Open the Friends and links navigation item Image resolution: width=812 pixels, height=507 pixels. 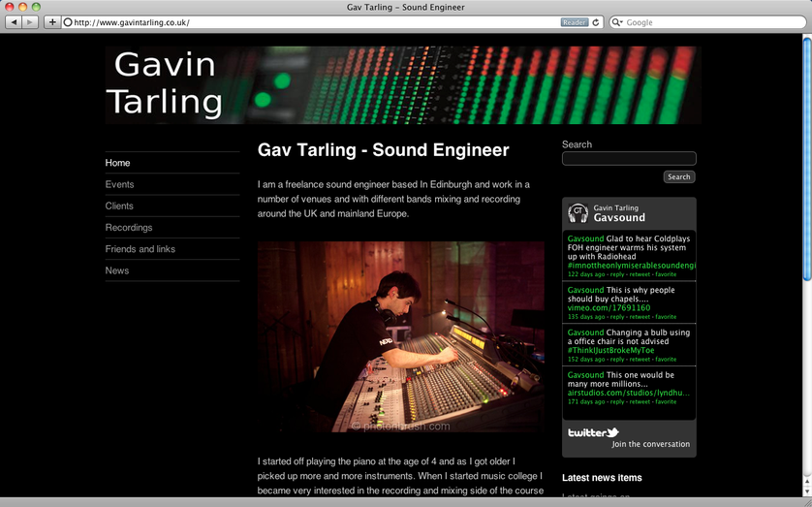click(x=141, y=249)
